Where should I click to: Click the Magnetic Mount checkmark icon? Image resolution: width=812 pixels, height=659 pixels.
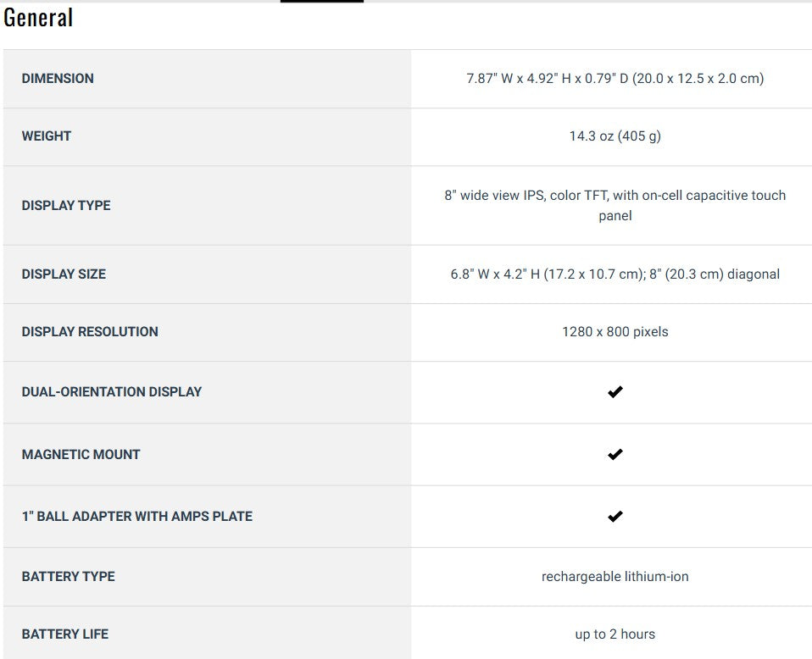click(615, 455)
